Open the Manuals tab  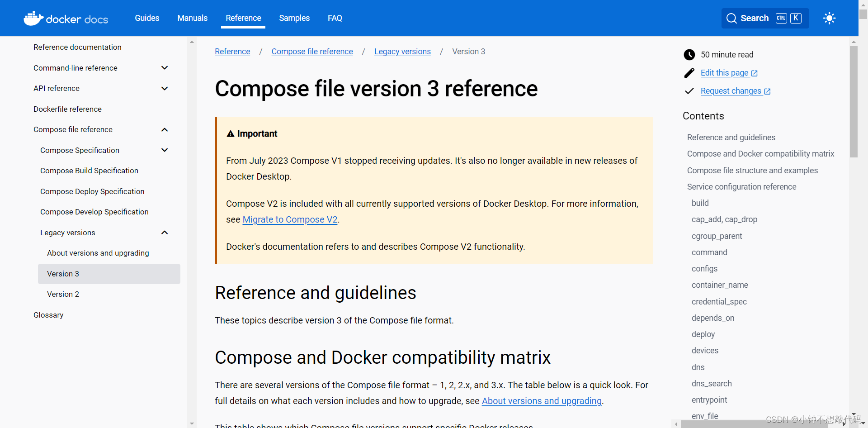click(x=193, y=18)
